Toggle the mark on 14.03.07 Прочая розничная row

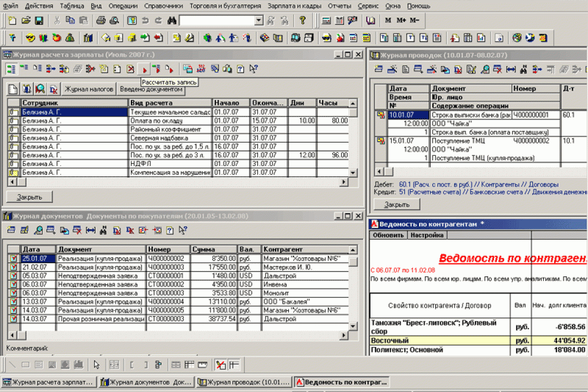(14, 318)
